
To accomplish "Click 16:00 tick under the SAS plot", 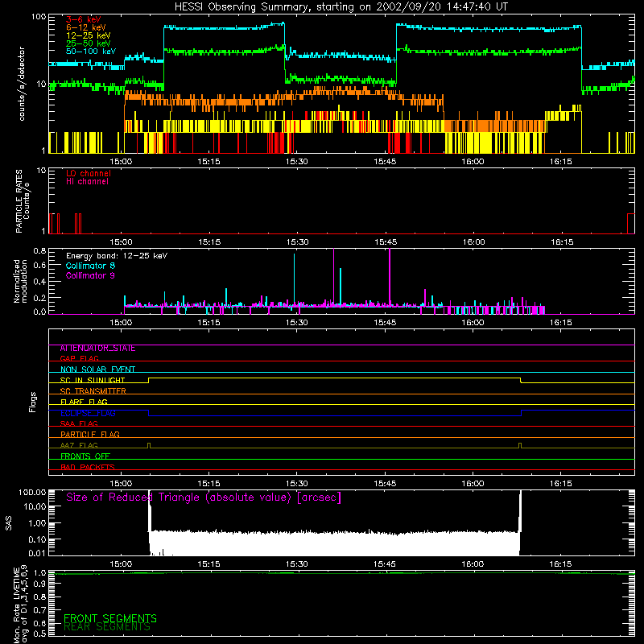I will pos(473,564).
